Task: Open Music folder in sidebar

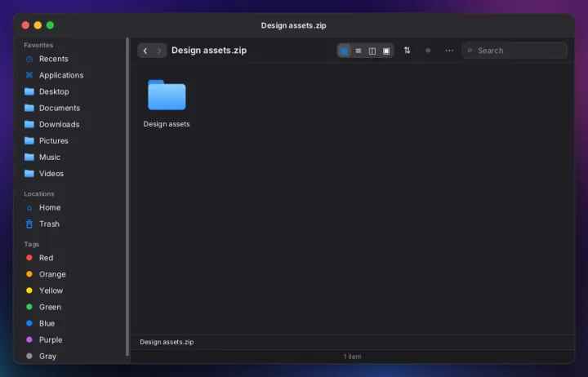Action: [73, 157]
